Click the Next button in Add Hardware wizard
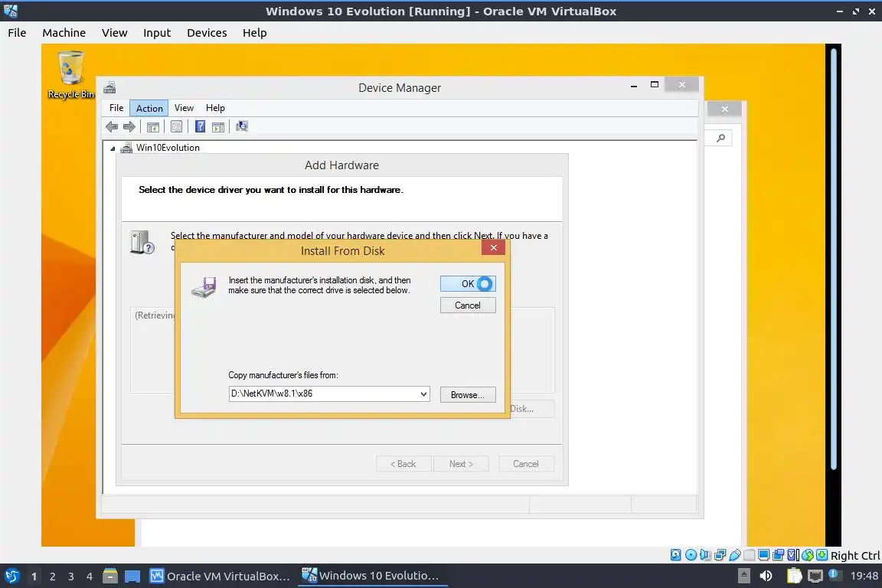Image resolution: width=882 pixels, height=588 pixels. (461, 464)
